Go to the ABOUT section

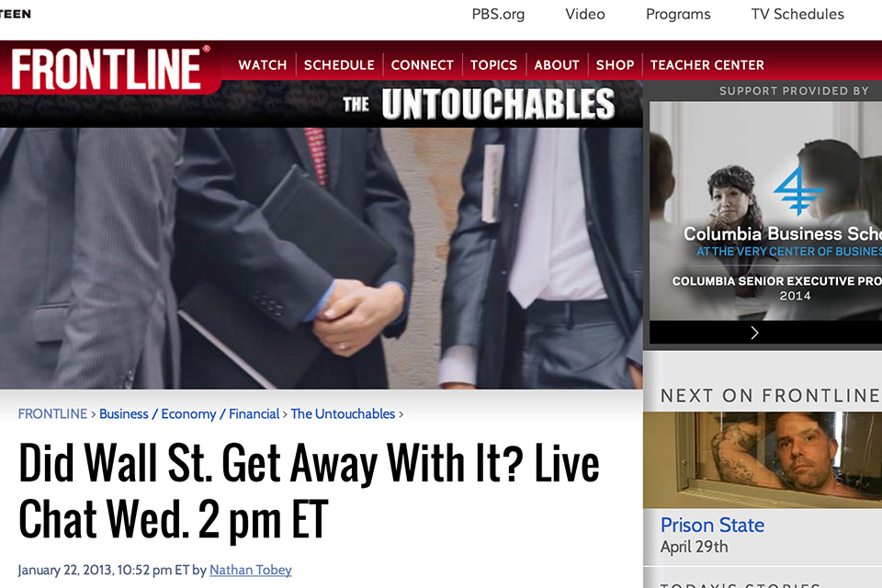coord(557,65)
